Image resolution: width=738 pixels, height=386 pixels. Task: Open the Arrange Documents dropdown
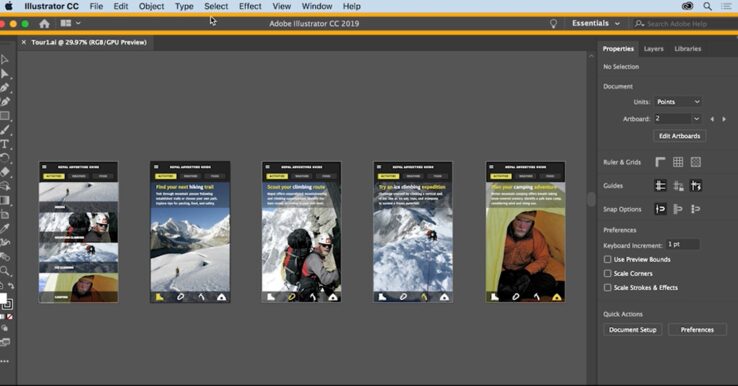tap(70, 23)
